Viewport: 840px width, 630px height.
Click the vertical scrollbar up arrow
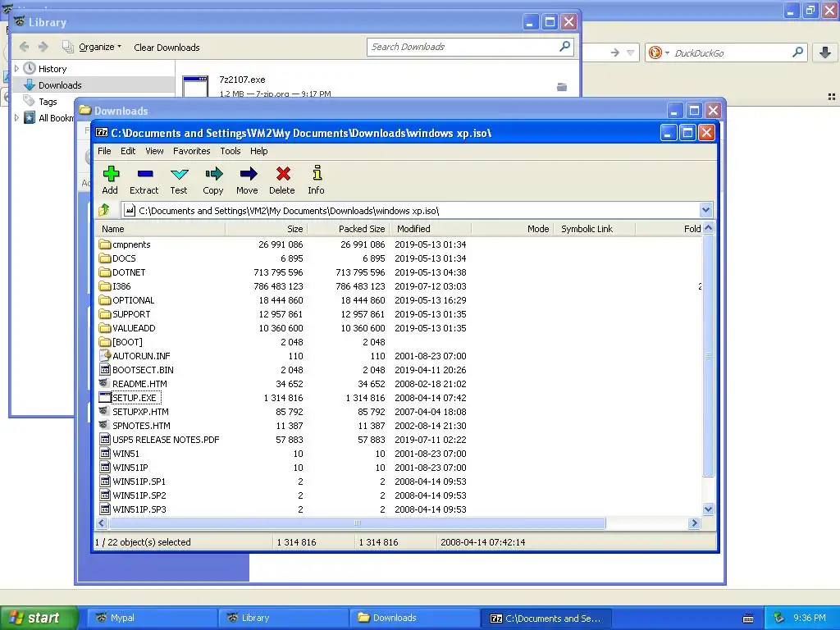(708, 229)
